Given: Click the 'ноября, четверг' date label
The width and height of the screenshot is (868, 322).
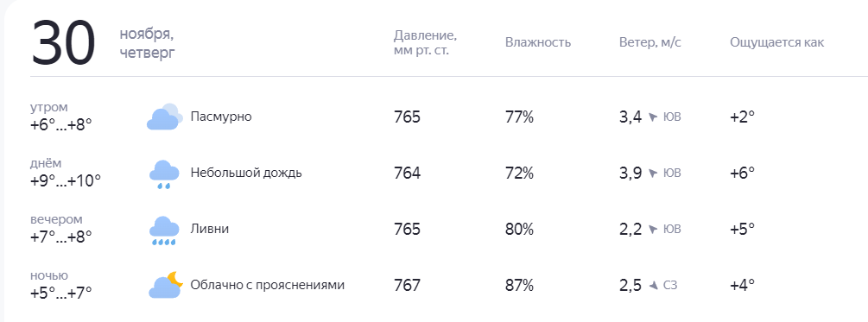Looking at the screenshot, I should click(x=147, y=44).
